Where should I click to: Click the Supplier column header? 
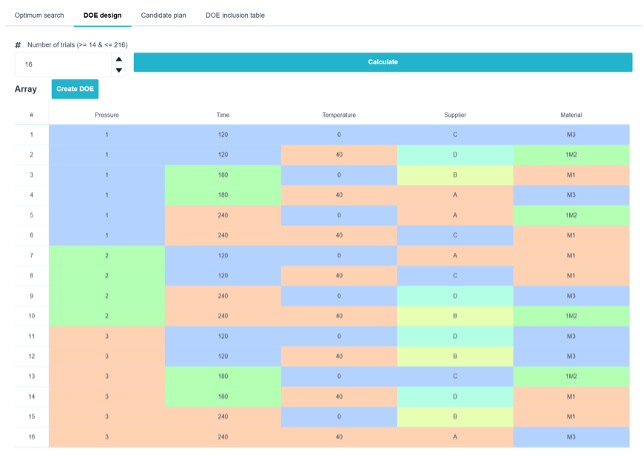tap(455, 115)
